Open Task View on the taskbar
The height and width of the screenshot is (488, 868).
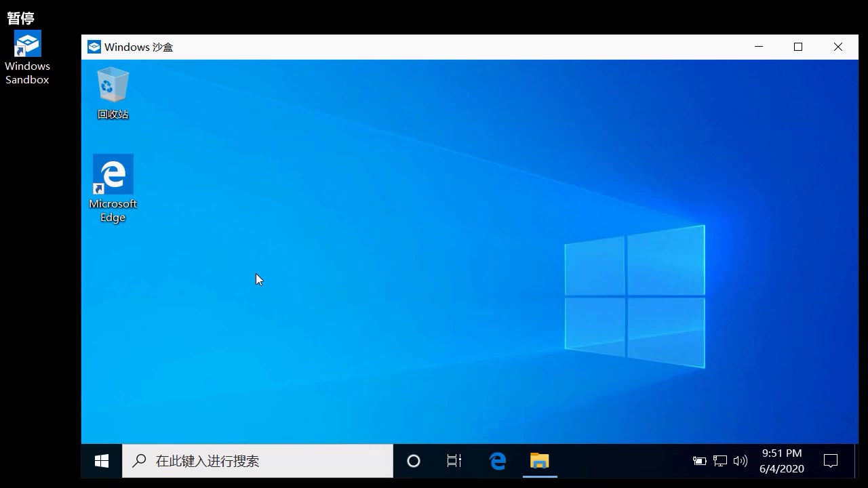tap(454, 461)
